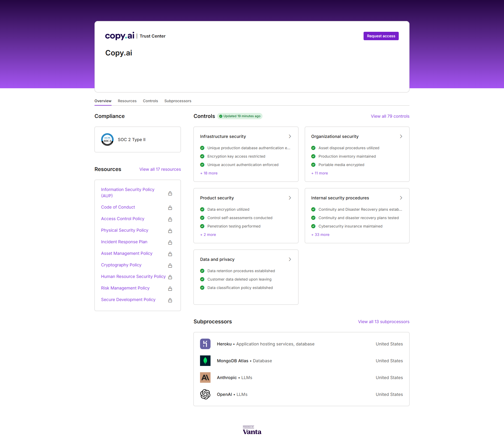Expand Infrastructure security with its chevron
This screenshot has height=445, width=504.
click(290, 136)
